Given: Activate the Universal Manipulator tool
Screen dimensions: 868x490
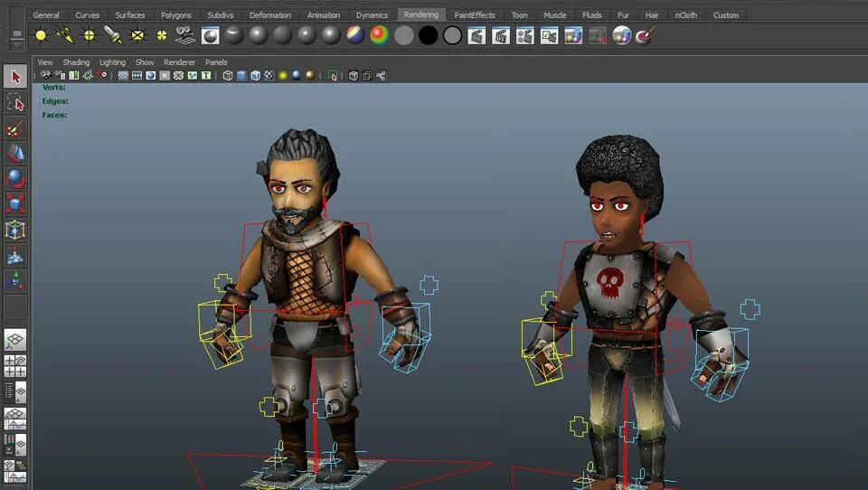Looking at the screenshot, I should (15, 230).
